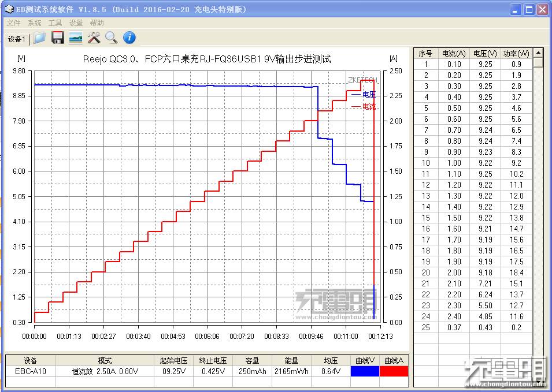Select the 设备 header in bottom table

30,361
